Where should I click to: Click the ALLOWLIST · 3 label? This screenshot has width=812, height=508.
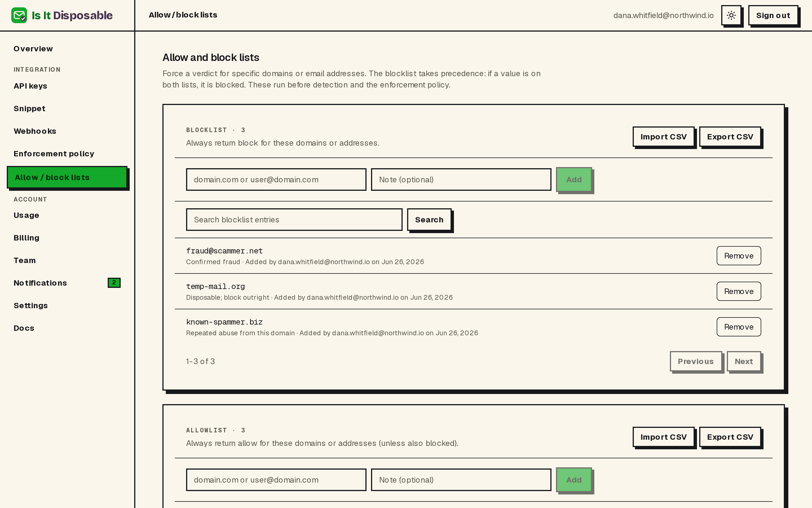pos(216,430)
